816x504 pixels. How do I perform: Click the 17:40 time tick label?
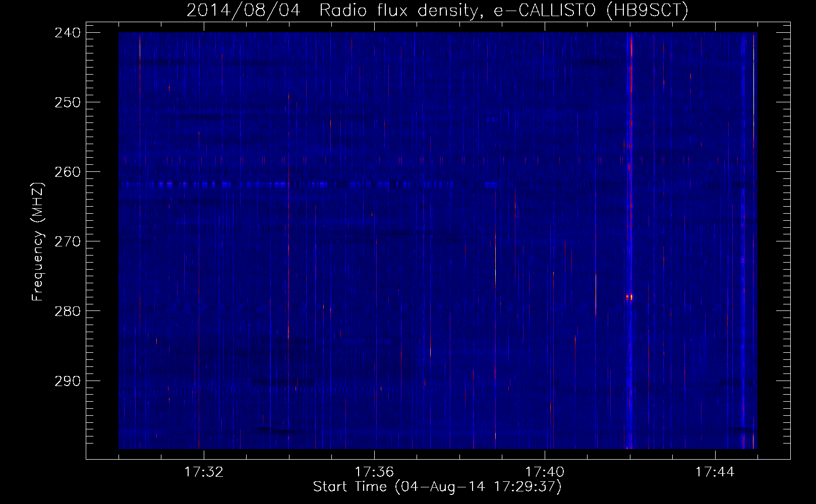click(x=545, y=472)
